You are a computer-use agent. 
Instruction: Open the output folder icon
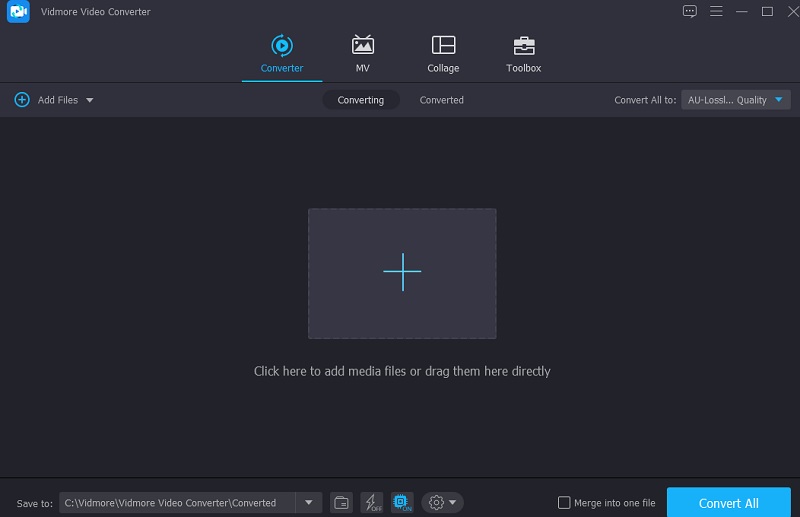[x=341, y=503]
